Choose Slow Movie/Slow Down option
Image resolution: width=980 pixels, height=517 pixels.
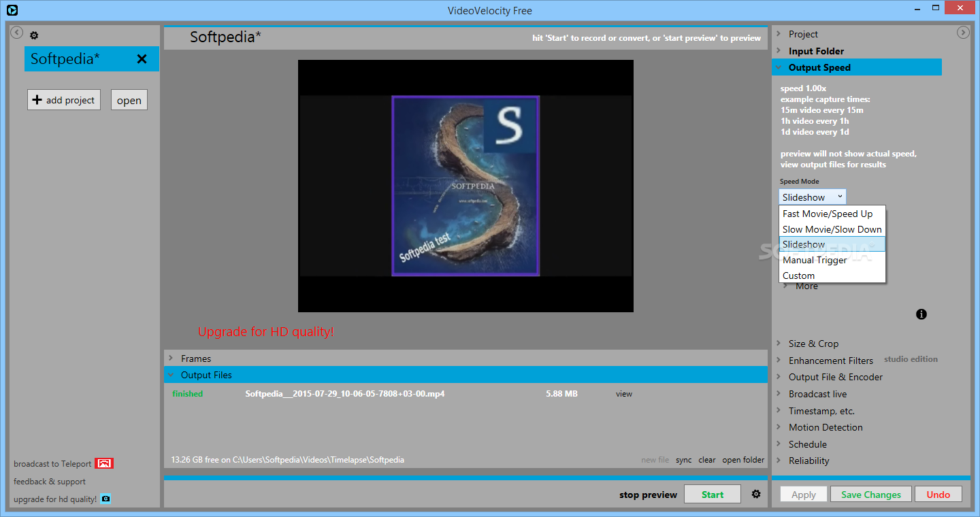coord(832,229)
